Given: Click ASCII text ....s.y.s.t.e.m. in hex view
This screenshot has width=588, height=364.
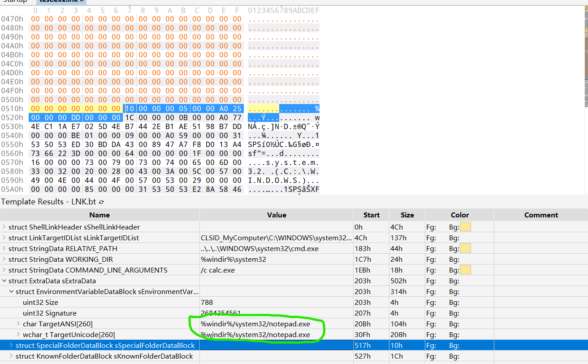Looking at the screenshot, I should coord(284,162).
